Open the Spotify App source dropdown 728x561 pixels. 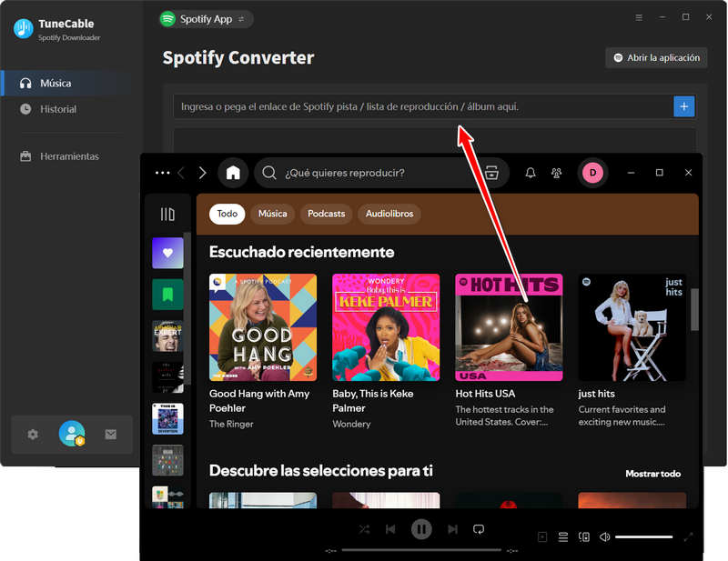206,18
